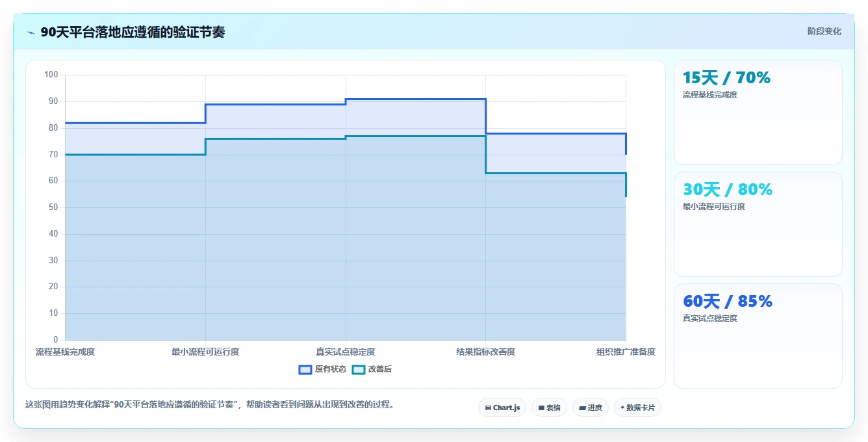
Task: Click y-axis value 90
Action: pos(53,101)
